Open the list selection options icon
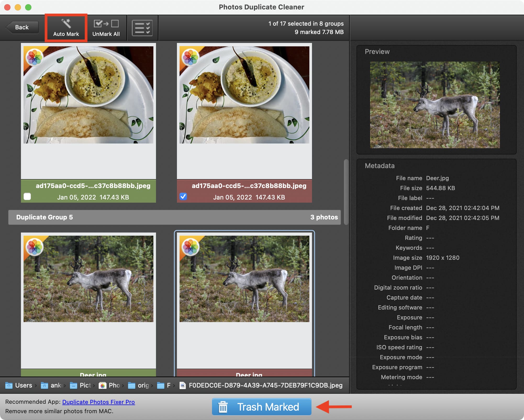Image resolution: width=524 pixels, height=420 pixels. [142, 28]
